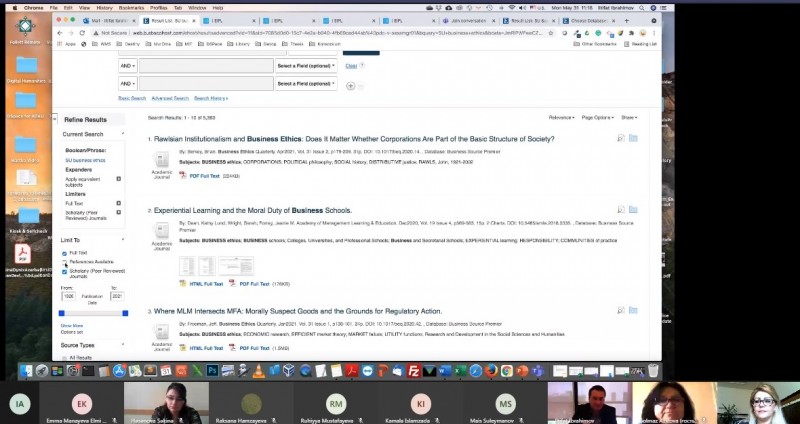Image resolution: width=800 pixels, height=424 pixels.
Task: Open the first AND boolean operator dropdown
Action: pyautogui.click(x=128, y=66)
